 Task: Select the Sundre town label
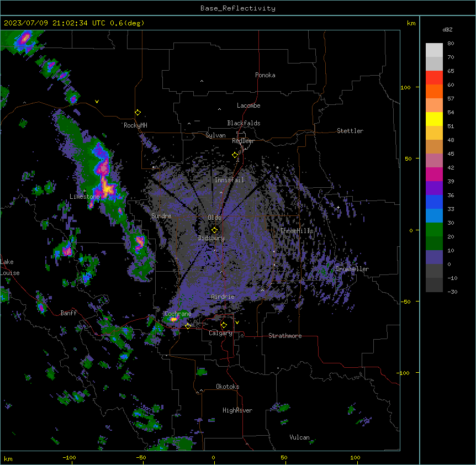(161, 216)
